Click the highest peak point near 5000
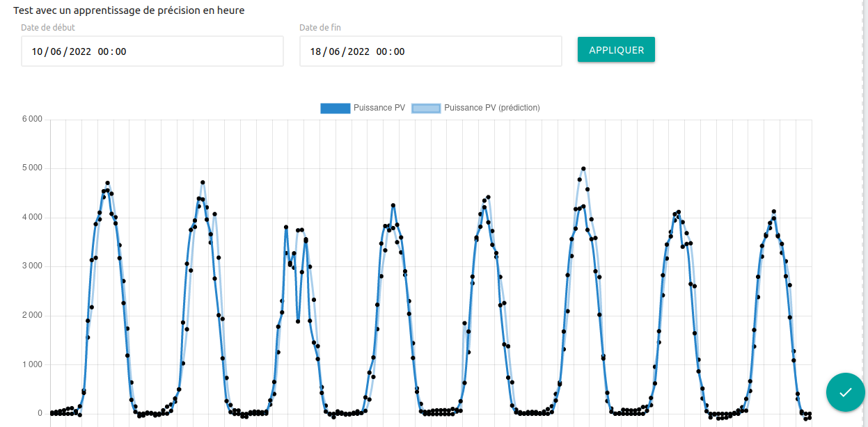Image resolution: width=868 pixels, height=427 pixels. [583, 167]
